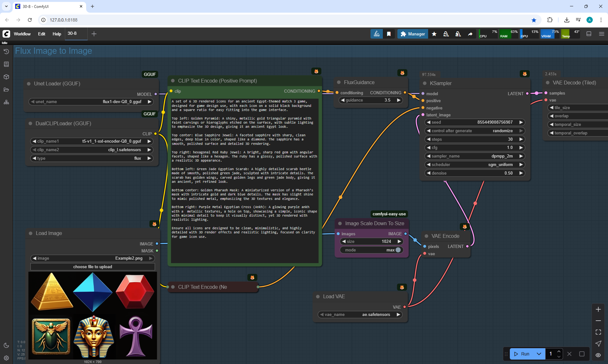Toggle dark theme moon icon
The width and height of the screenshot is (608, 364).
6,345
